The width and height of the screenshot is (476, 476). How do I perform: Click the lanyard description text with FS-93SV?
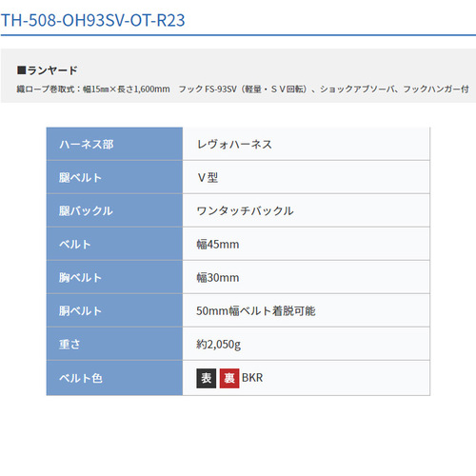point(243,89)
